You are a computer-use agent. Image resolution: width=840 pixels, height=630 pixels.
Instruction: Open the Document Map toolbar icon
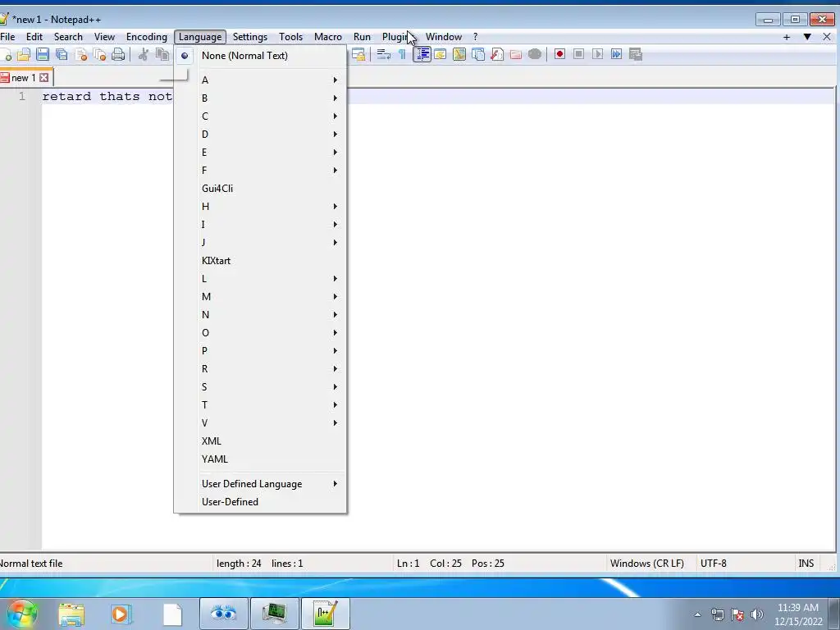coord(459,54)
